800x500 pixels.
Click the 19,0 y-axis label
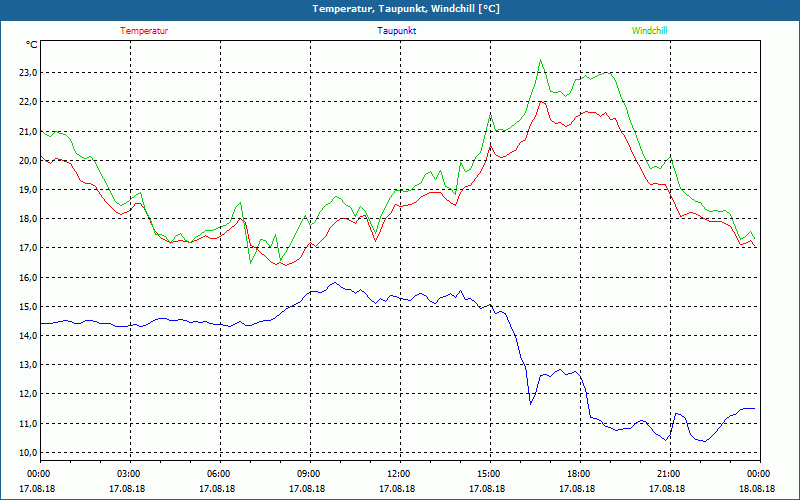click(x=29, y=190)
